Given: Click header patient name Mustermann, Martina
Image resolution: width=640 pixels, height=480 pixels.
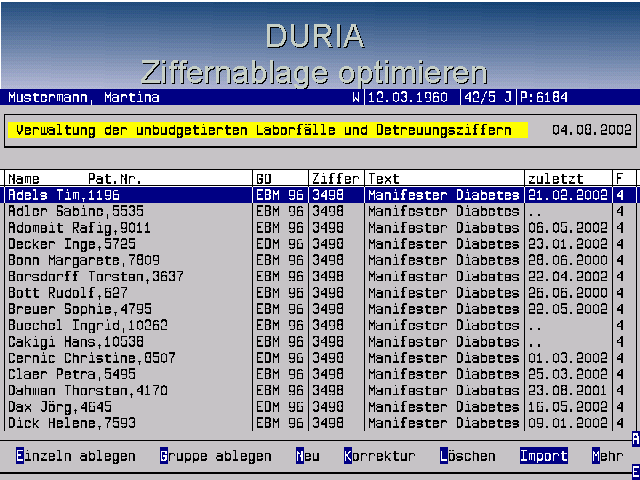Looking at the screenshot, I should pos(84,97).
